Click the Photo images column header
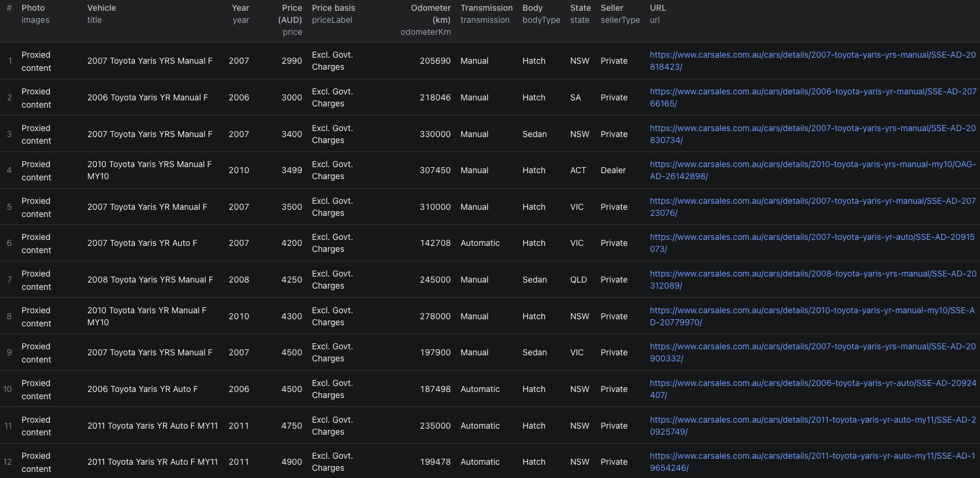 [35, 14]
